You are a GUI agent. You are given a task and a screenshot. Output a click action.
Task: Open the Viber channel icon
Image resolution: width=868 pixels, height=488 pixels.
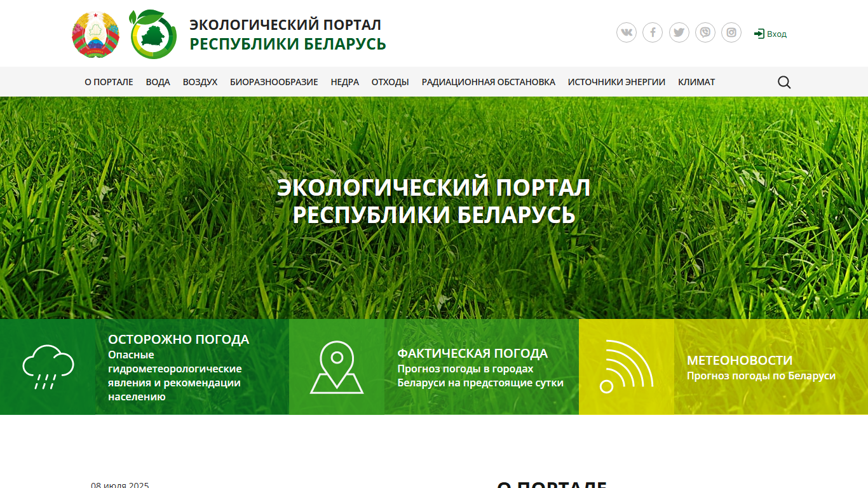(705, 32)
